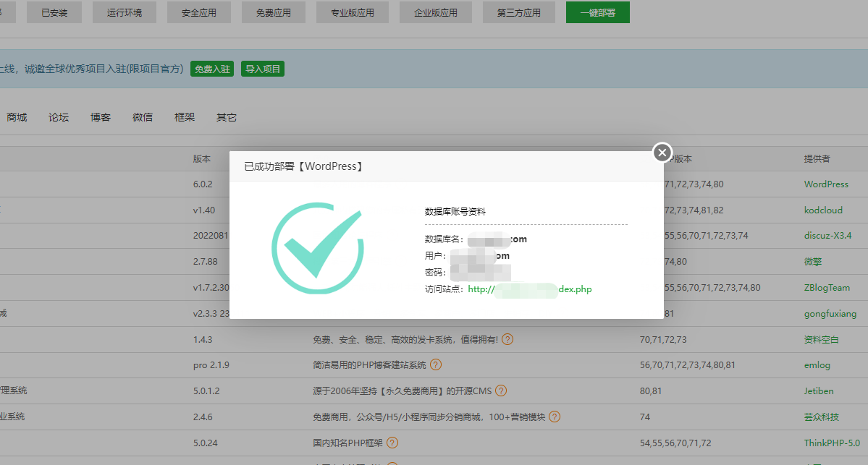Screen dimensions: 868x465
Task: Click help icon beside 开源CMS description
Action: point(501,391)
